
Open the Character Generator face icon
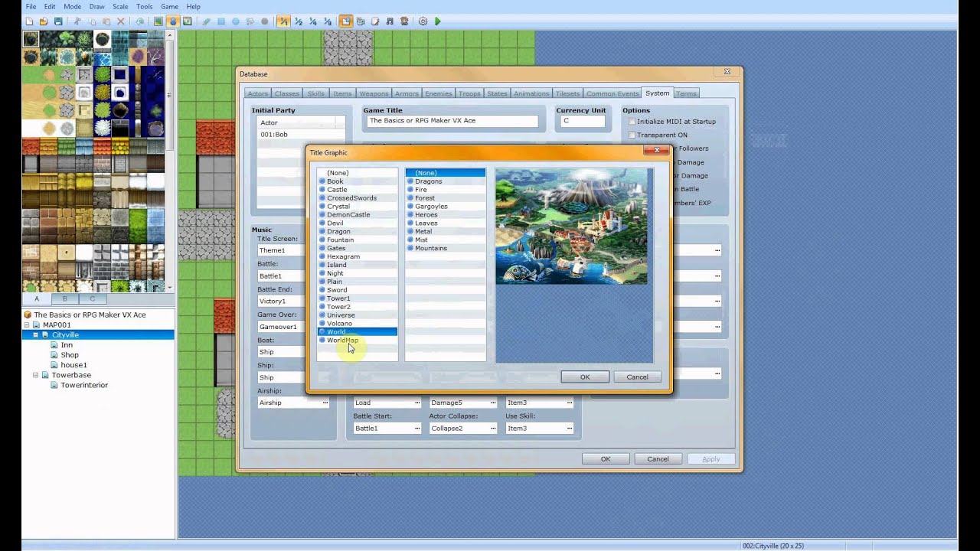404,21
